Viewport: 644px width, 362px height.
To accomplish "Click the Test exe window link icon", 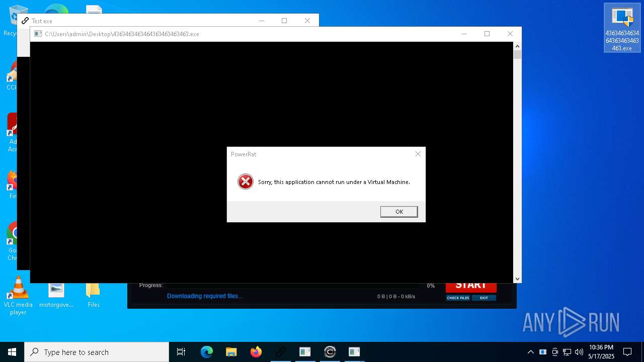I will click(25, 21).
